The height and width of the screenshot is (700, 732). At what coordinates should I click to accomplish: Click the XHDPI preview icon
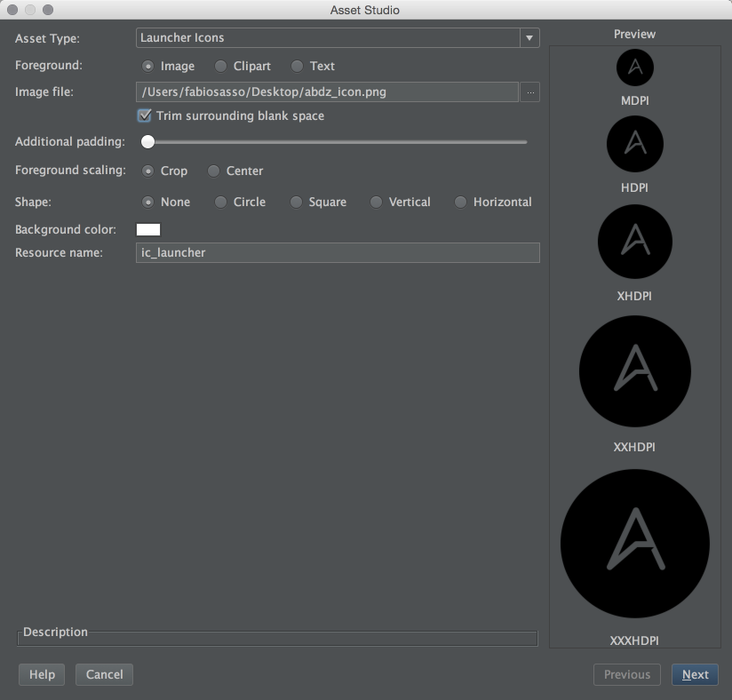pyautogui.click(x=635, y=242)
